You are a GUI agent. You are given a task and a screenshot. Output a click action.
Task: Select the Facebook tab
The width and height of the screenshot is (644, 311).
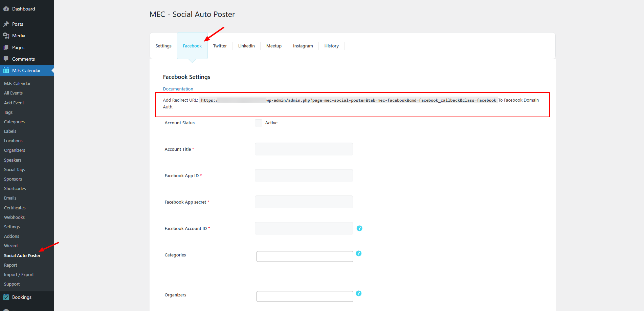pos(192,46)
